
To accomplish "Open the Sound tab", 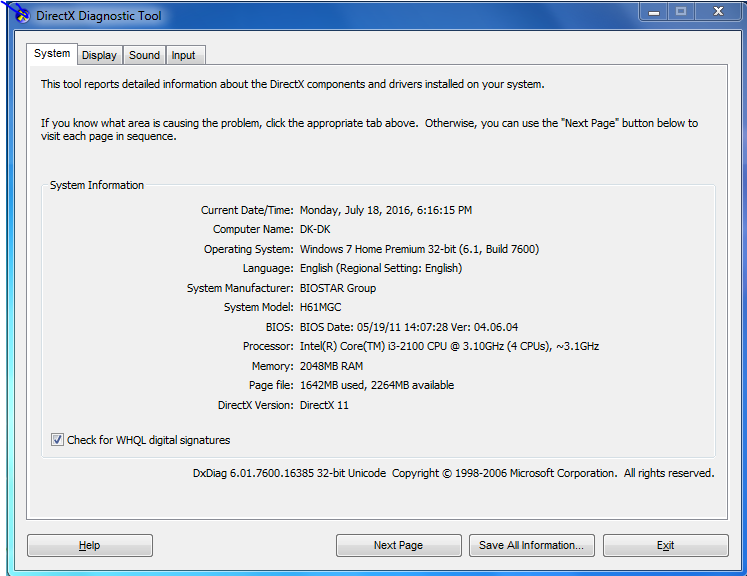I will (144, 55).
